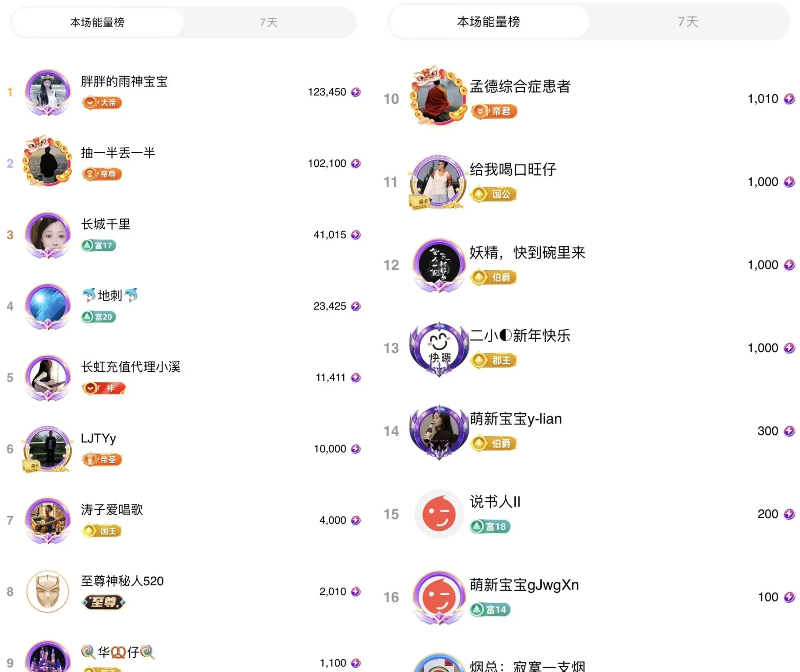Image resolution: width=800 pixels, height=672 pixels.
Task: Select energy value 41,015
Action: (330, 235)
